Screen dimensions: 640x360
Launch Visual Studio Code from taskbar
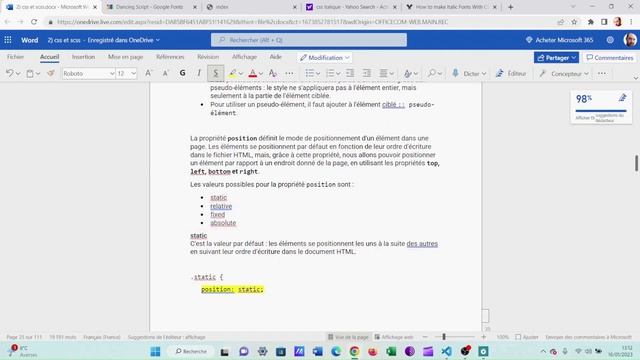point(447,351)
